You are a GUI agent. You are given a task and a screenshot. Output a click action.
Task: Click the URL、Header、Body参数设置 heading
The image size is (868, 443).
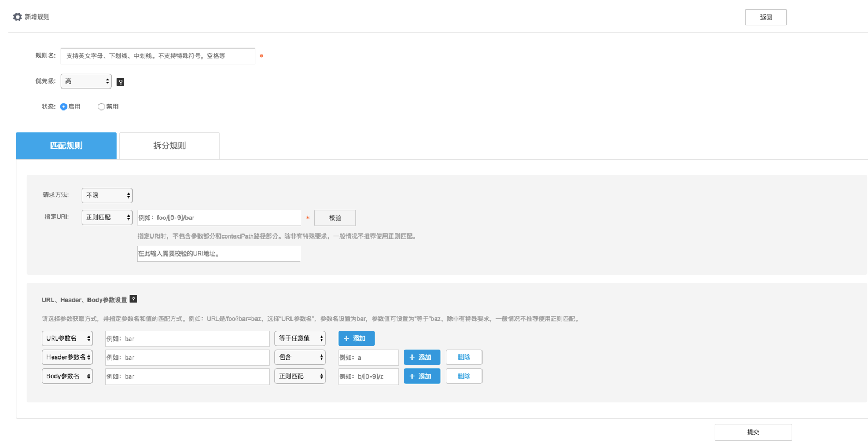click(84, 300)
